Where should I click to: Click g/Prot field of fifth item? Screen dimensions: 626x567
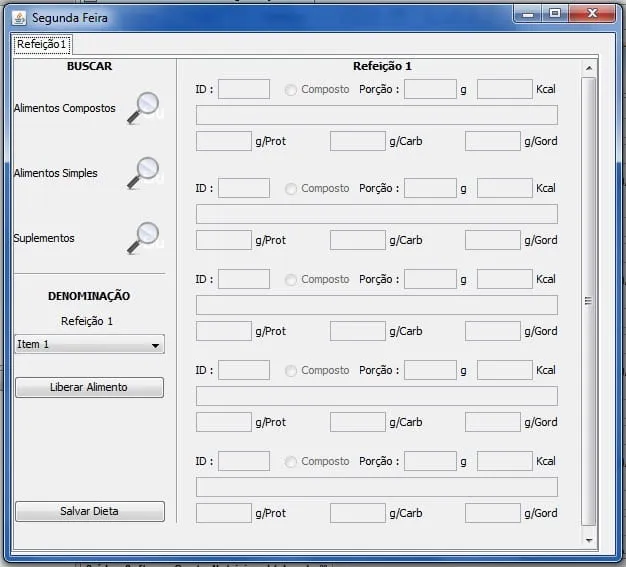[224, 513]
